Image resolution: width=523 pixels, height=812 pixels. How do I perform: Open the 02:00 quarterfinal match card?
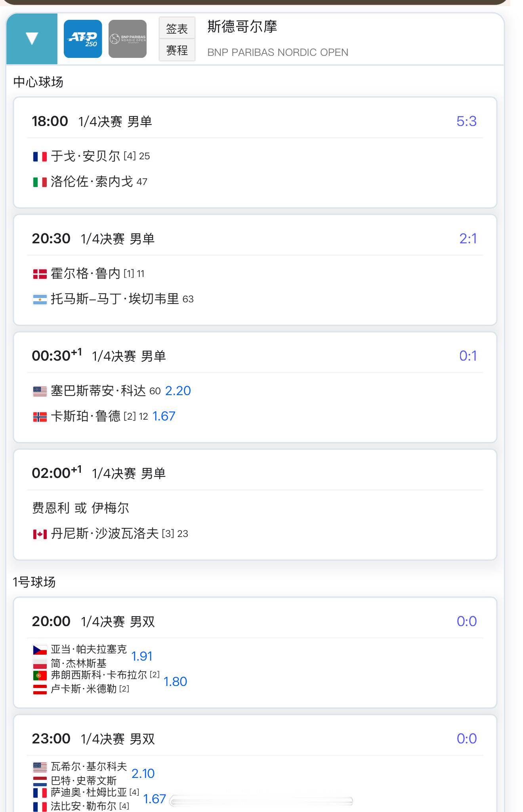[255, 504]
